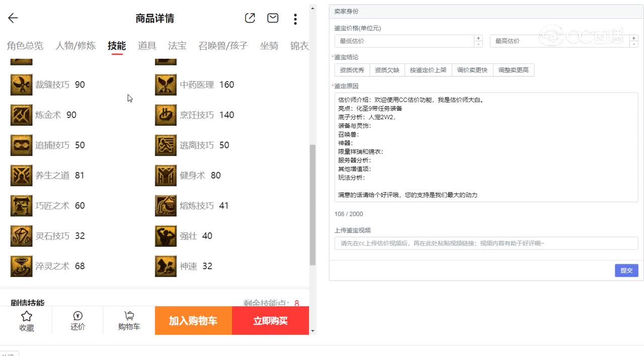644x356 pixels.
Task: Click the 最高估价 input field
Action: tap(553, 40)
